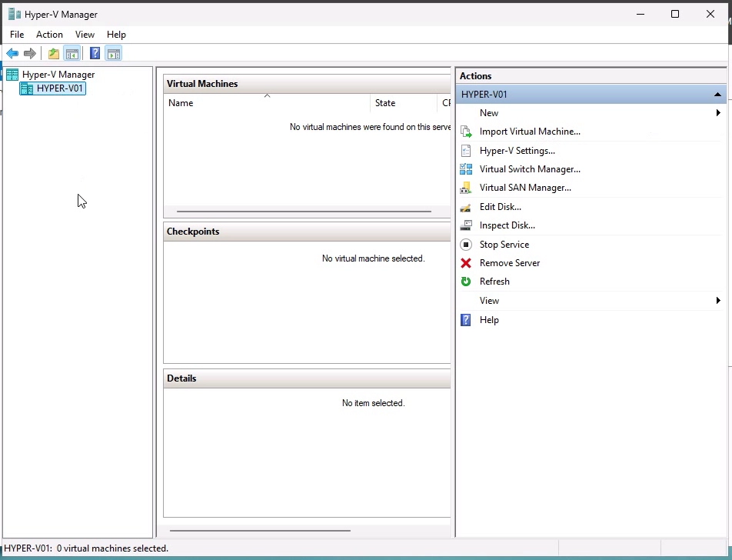Click status bar '0 virtual machines selected' text

click(x=112, y=548)
